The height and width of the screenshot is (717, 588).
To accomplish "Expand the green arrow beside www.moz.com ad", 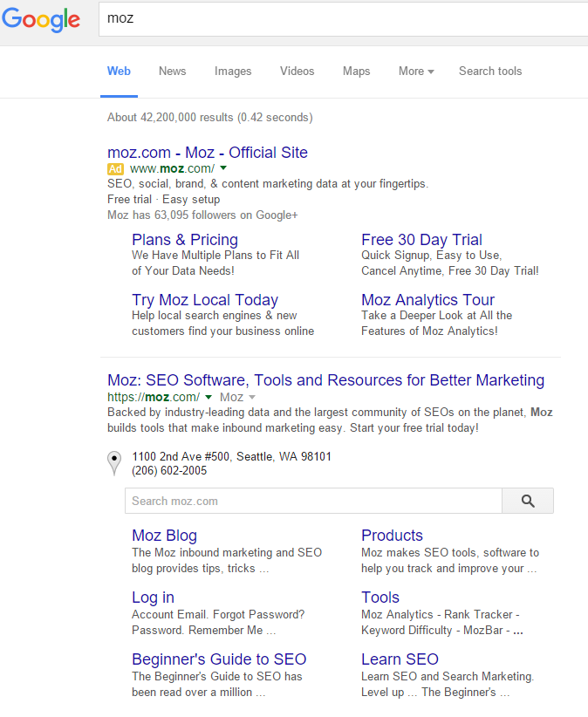I will point(223,167).
